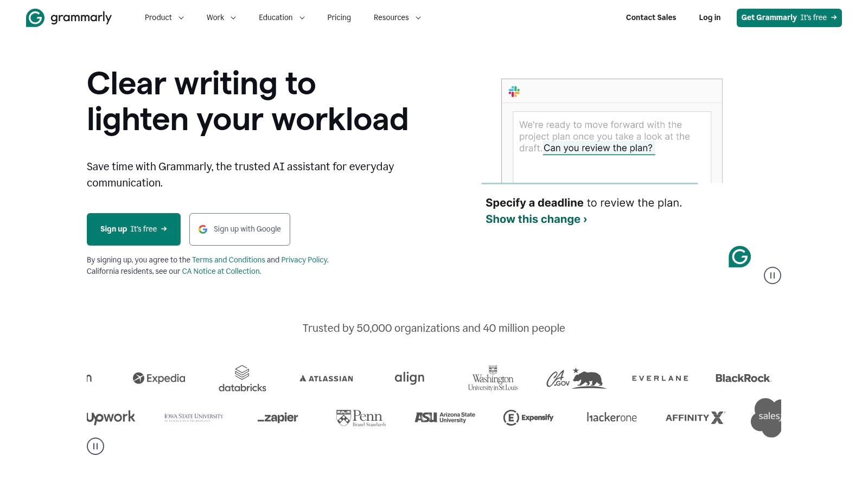Image resolution: width=868 pixels, height=488 pixels.
Task: Click Show this change link
Action: tap(536, 219)
